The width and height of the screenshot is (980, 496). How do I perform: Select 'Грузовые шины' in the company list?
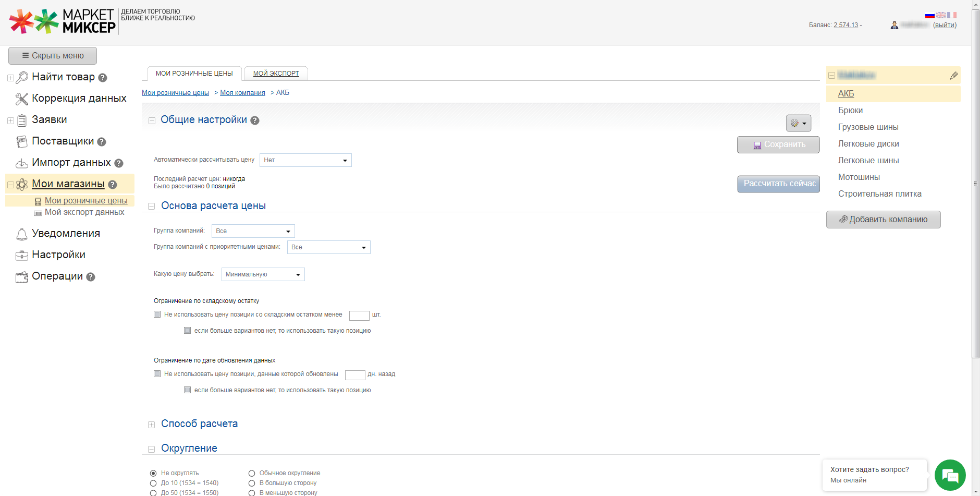point(868,127)
